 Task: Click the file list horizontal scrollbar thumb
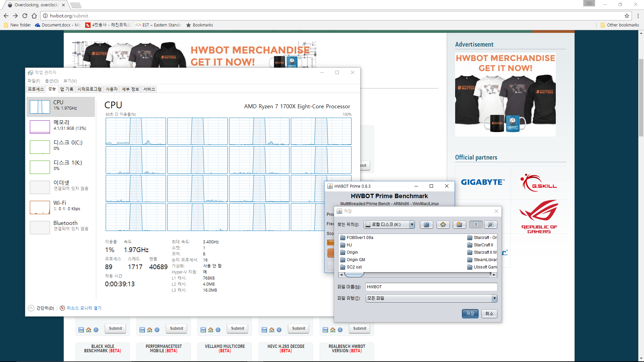point(354,275)
